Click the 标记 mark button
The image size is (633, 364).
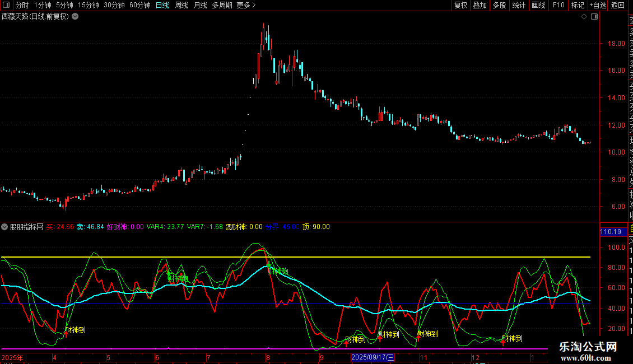(x=578, y=5)
